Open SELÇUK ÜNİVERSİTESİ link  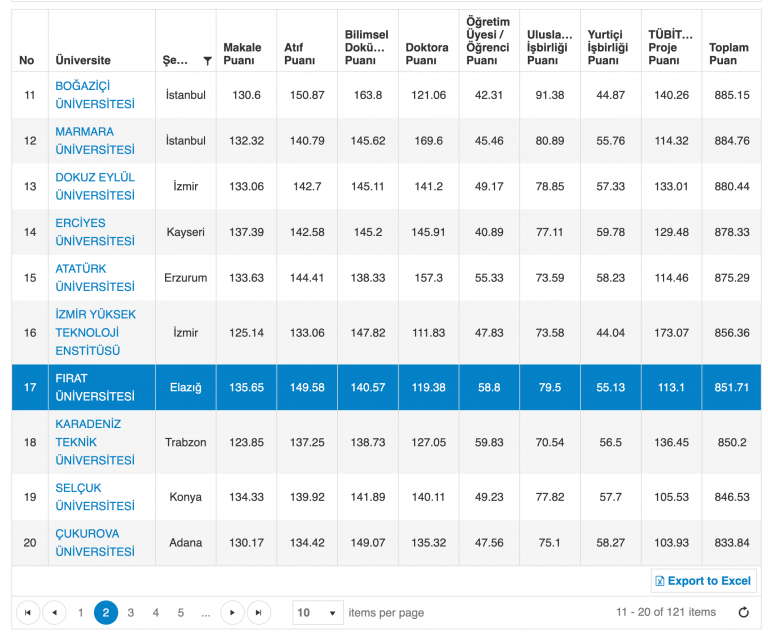click(x=95, y=497)
